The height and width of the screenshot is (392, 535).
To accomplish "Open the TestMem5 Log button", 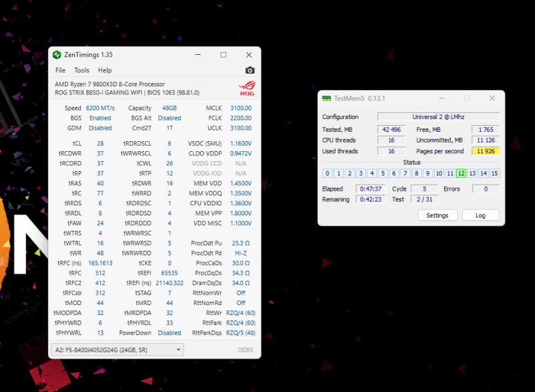I will click(x=480, y=215).
